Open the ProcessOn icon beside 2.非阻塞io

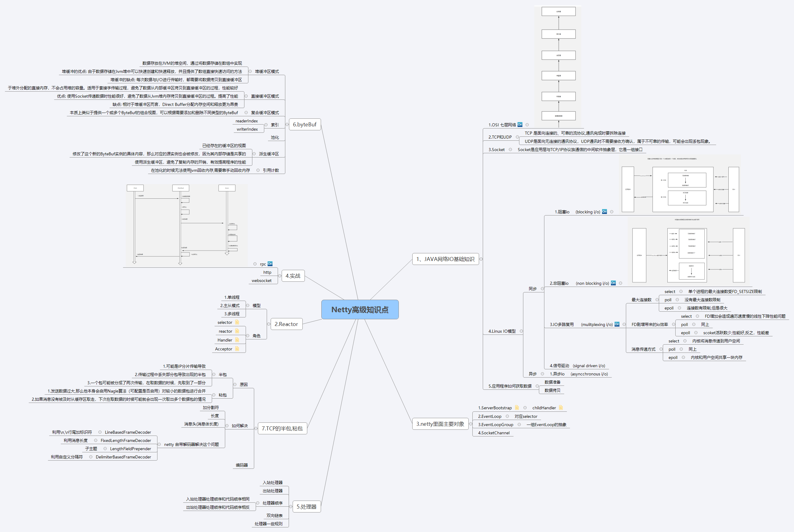(x=613, y=283)
